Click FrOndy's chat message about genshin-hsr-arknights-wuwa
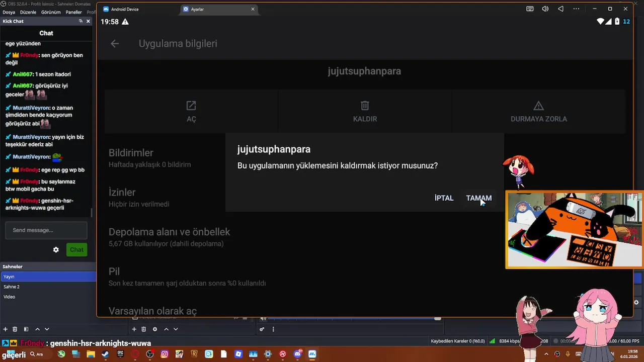The image size is (644, 362). [x=45, y=204]
